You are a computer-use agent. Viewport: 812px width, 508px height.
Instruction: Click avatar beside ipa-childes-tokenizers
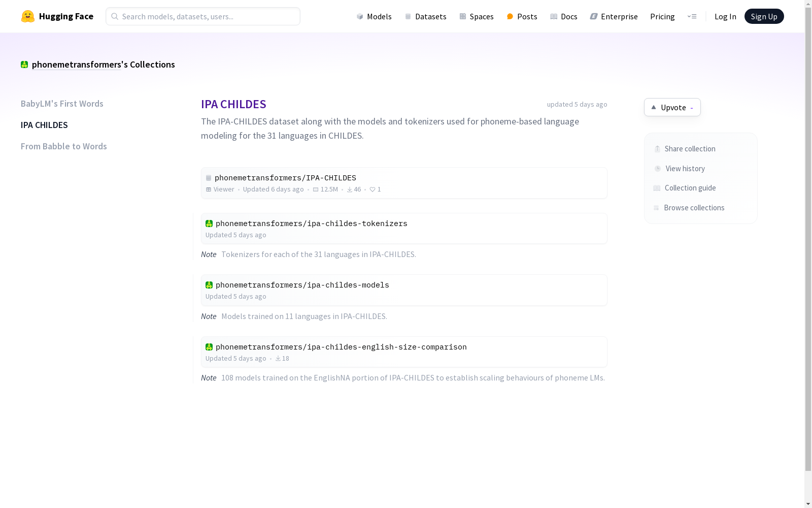209,224
